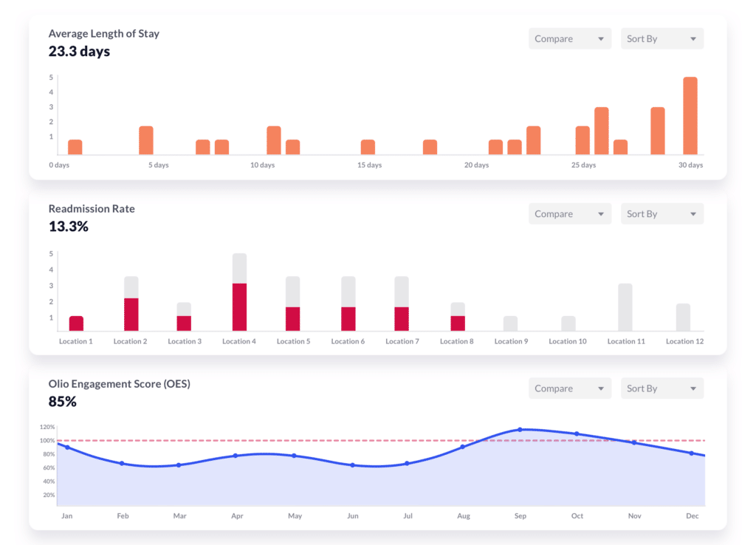Click the '25 days' axis label
The width and height of the screenshot is (756, 545).
(x=583, y=165)
